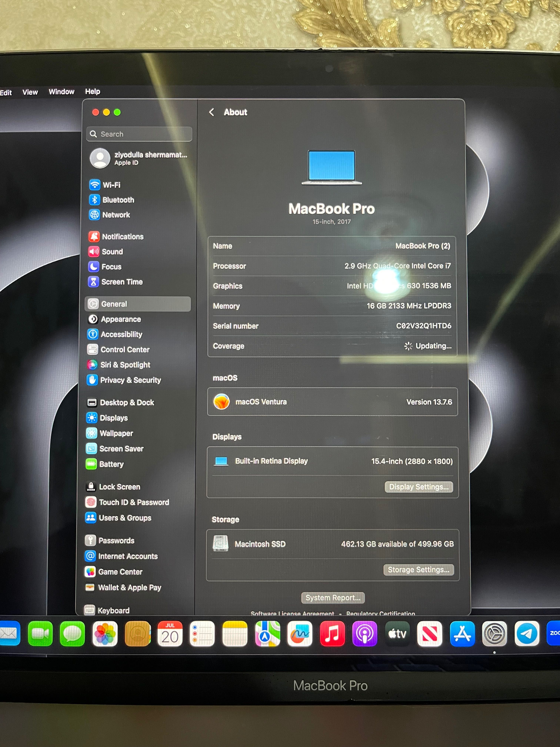Click the Macintosh SSD storage row

click(333, 544)
